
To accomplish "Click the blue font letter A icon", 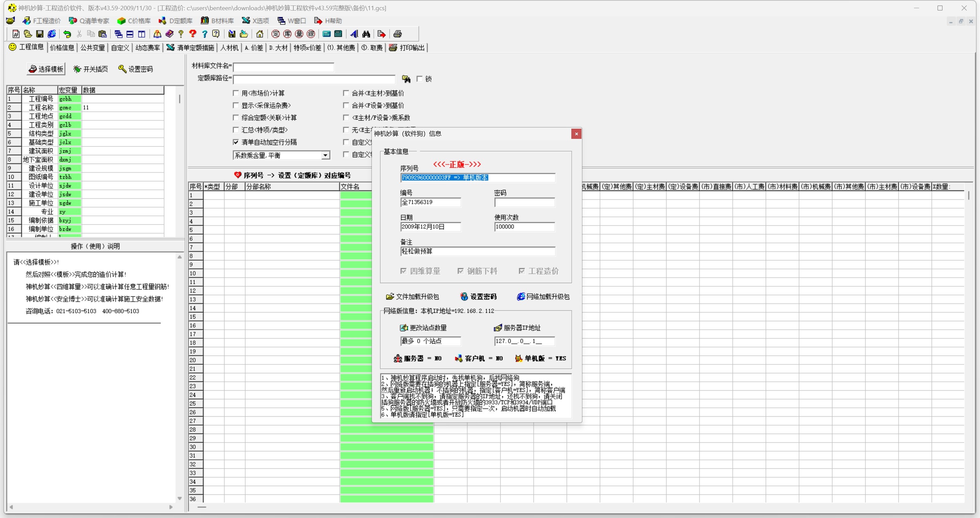I will pyautogui.click(x=354, y=34).
